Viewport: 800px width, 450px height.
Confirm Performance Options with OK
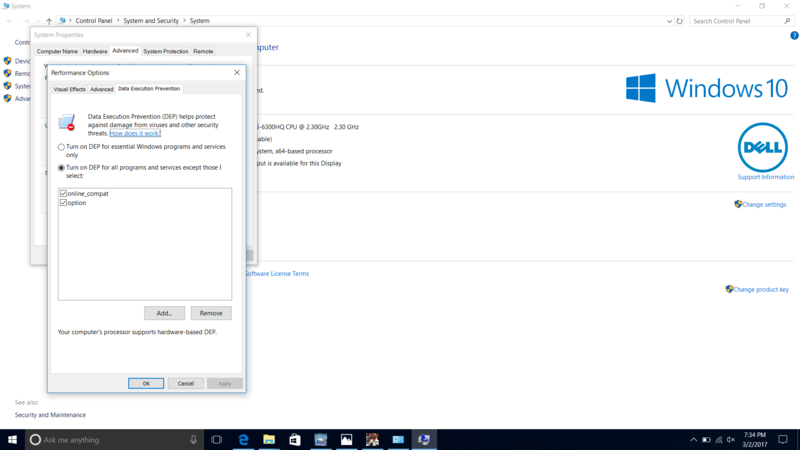click(146, 384)
